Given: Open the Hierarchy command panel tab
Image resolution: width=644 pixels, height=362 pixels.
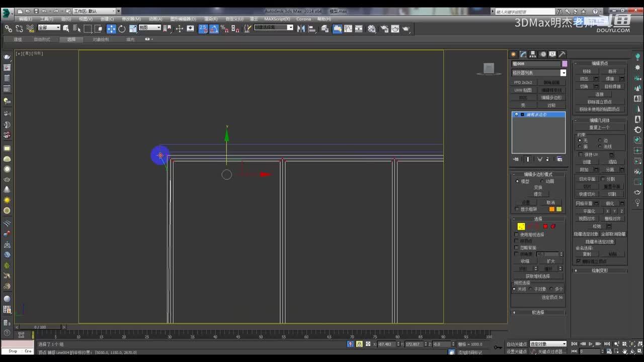Looking at the screenshot, I should 533,54.
